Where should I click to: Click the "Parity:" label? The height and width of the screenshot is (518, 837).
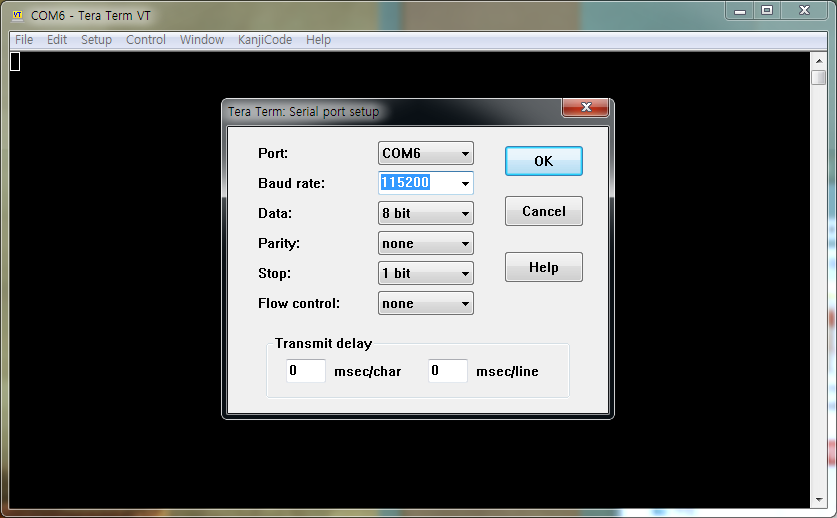click(279, 244)
